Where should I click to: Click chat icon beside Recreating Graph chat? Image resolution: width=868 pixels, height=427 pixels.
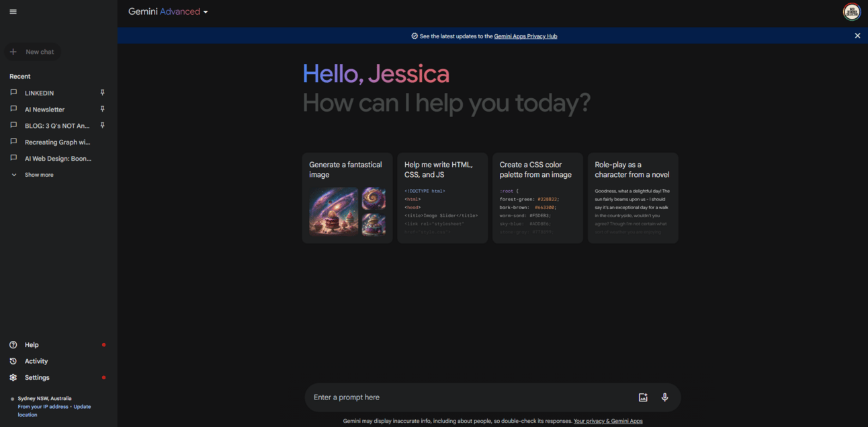[x=13, y=142]
